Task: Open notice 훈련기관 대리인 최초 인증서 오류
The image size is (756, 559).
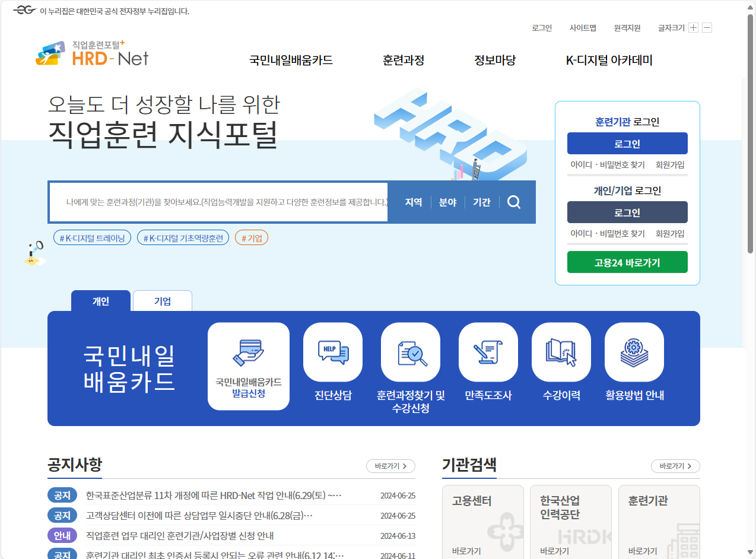Action: point(215,555)
